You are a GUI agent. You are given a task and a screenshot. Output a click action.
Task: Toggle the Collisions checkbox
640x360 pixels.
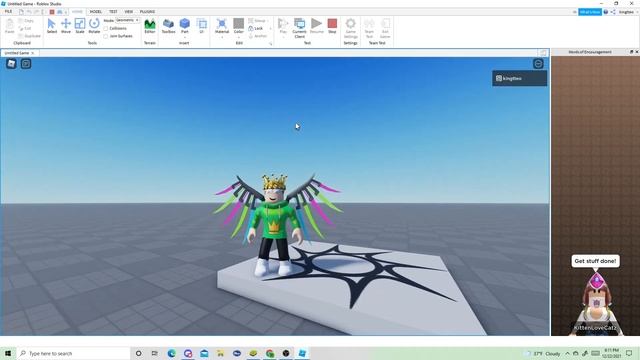coord(106,28)
